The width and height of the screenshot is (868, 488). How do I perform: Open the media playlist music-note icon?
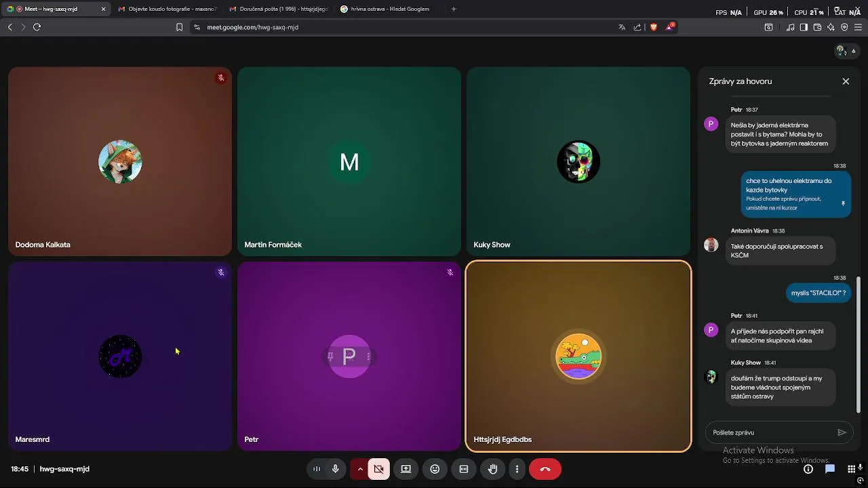(x=790, y=27)
